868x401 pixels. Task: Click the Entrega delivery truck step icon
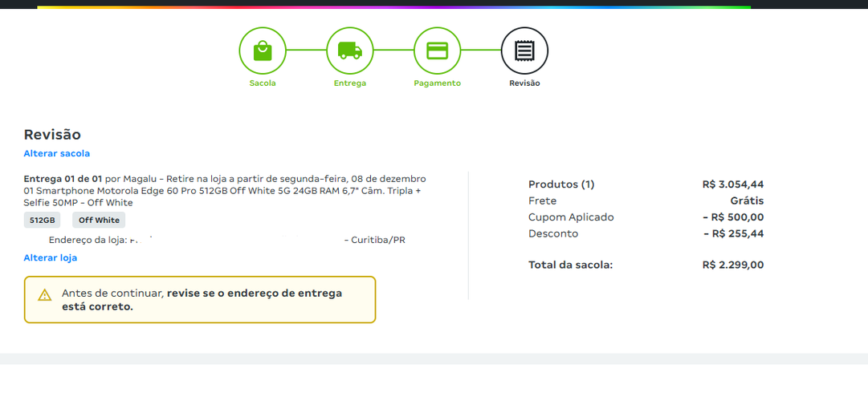pyautogui.click(x=349, y=51)
